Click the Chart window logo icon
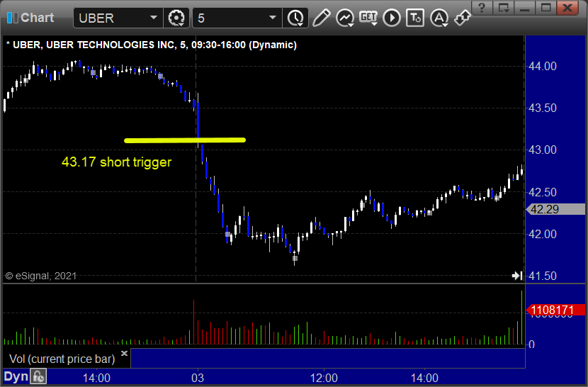Viewport: 588px width, 387px height. click(12, 17)
